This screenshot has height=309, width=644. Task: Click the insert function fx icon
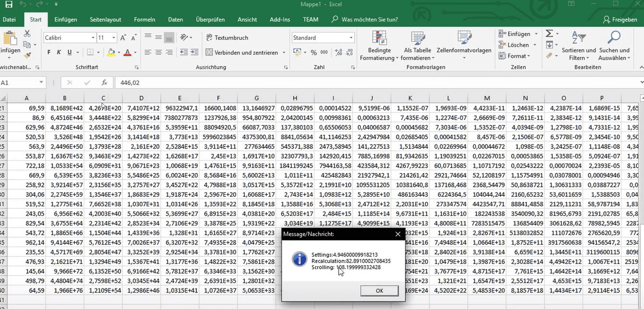tap(104, 83)
